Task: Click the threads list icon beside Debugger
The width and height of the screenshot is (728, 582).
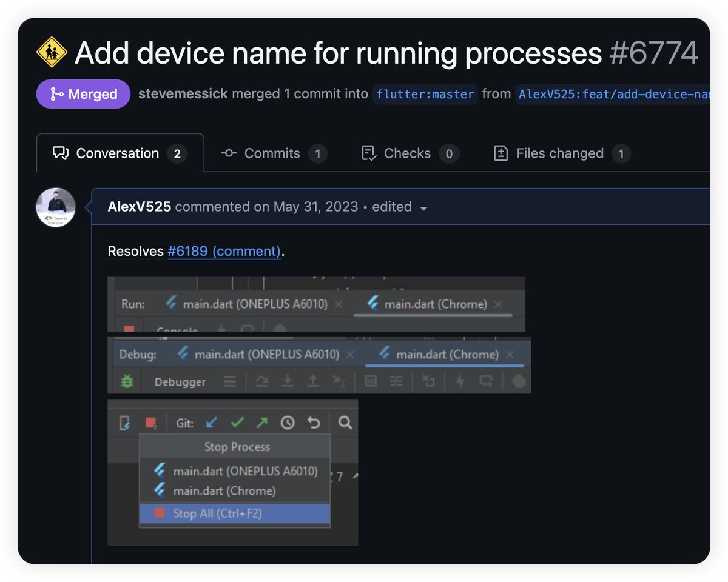Action: point(230,382)
